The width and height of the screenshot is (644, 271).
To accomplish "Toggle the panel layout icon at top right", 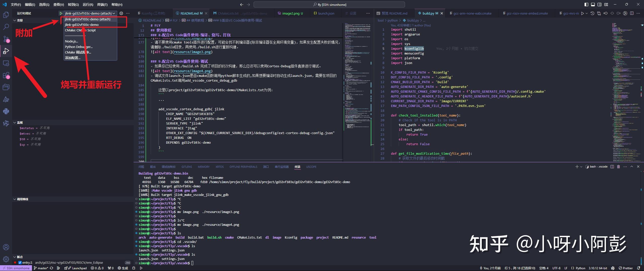I will pos(593,4).
